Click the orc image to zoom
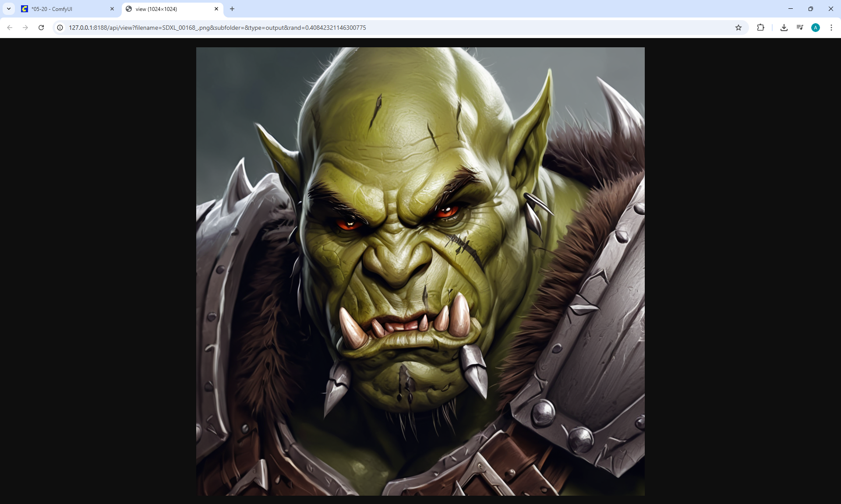841x504 pixels. [420, 271]
